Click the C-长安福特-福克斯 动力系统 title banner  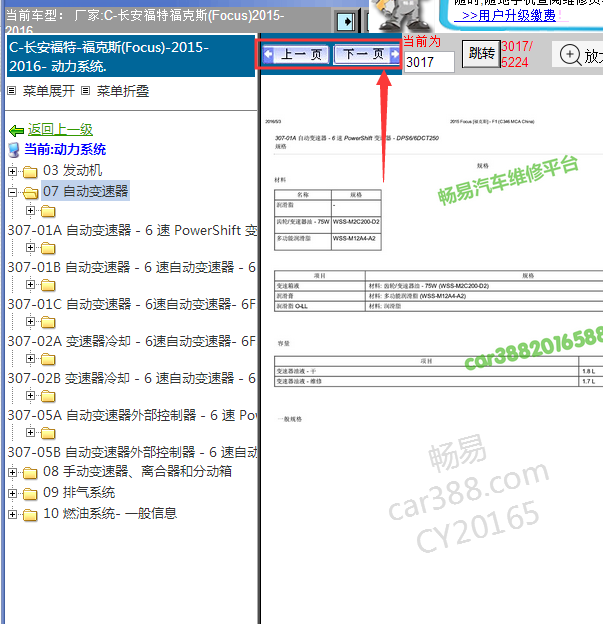click(131, 56)
